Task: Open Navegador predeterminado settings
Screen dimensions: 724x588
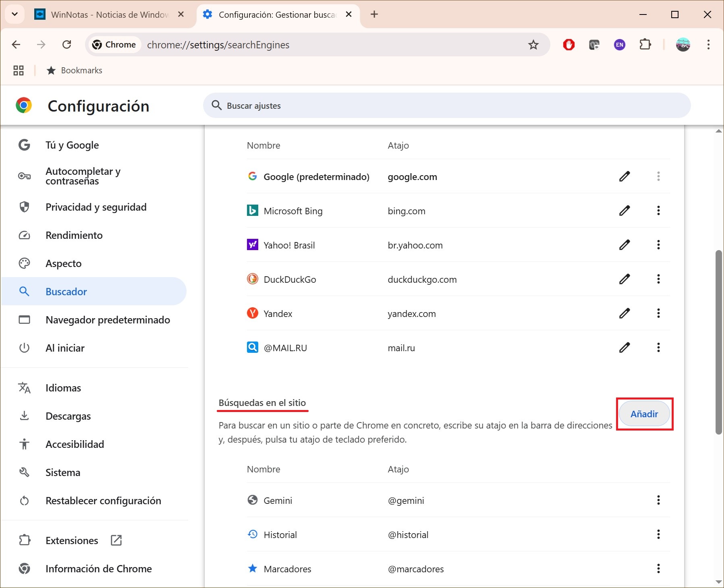Action: click(x=94, y=320)
